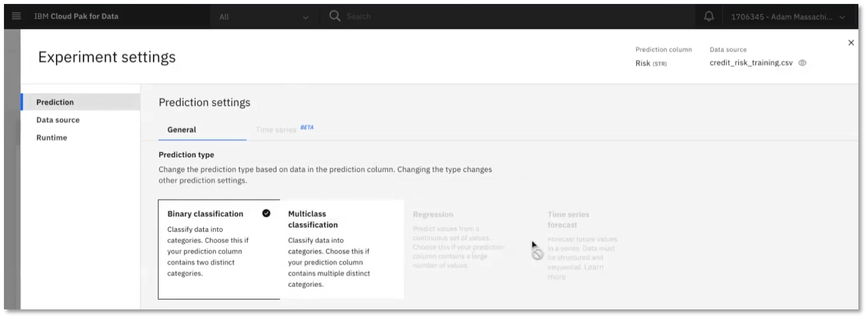
Task: Open the Runtime settings section
Action: pyautogui.click(x=52, y=137)
